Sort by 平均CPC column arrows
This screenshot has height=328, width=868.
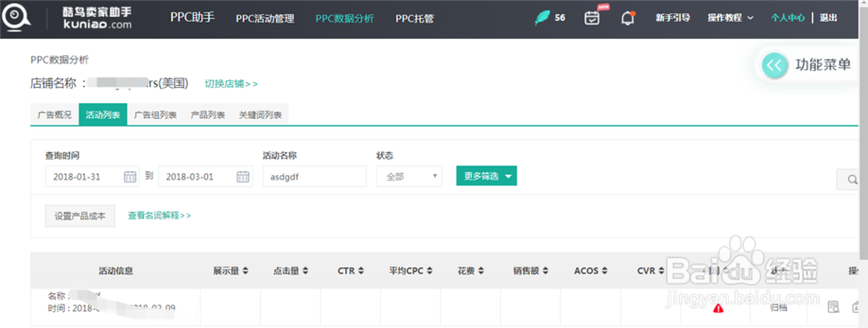430,271
